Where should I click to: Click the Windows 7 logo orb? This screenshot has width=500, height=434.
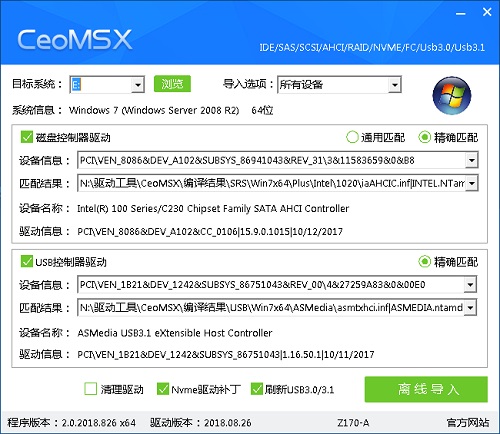(x=452, y=95)
